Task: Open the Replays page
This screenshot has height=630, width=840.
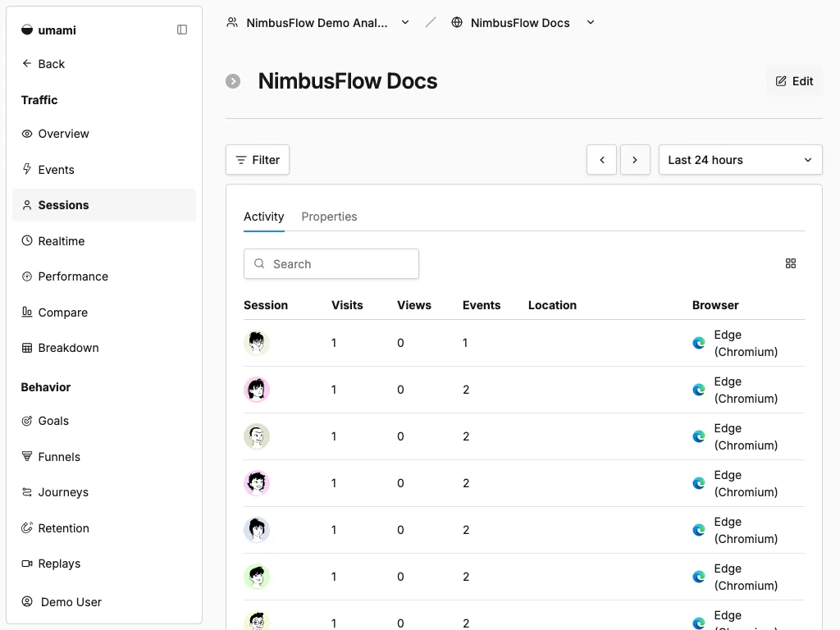Action: point(104,564)
